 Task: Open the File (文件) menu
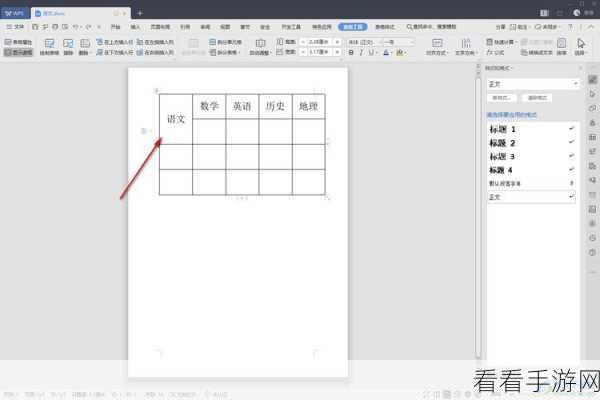[15, 27]
